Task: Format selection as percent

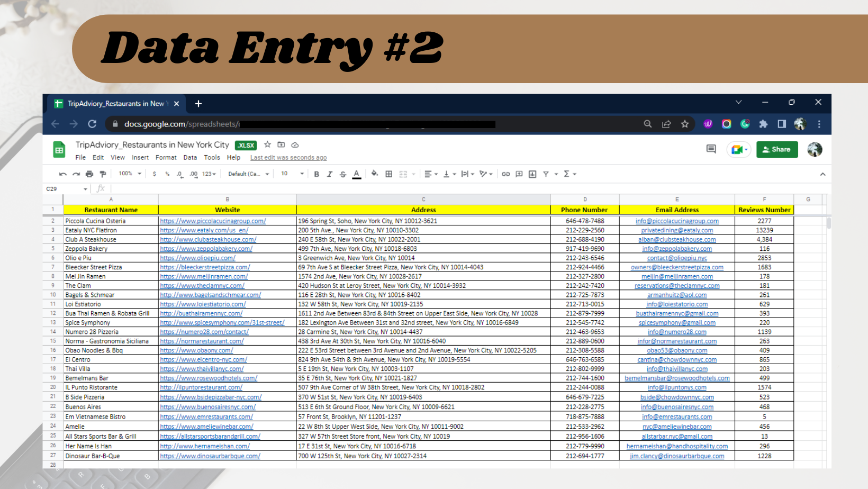Action: (167, 174)
